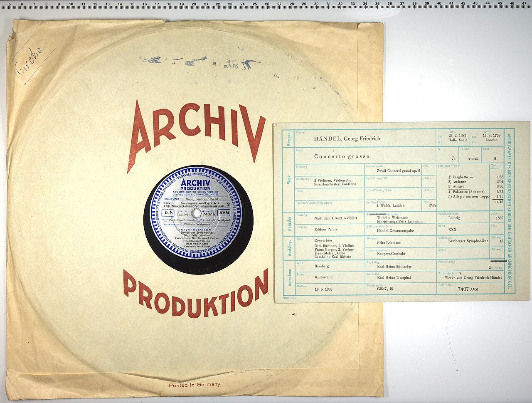Click "Leipzig" publication place on card
The width and height of the screenshot is (532, 403).
454,218
